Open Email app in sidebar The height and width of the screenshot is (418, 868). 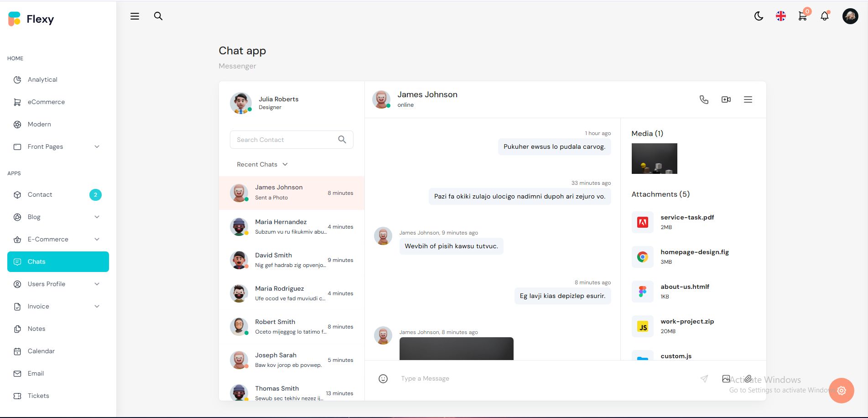pos(58,374)
